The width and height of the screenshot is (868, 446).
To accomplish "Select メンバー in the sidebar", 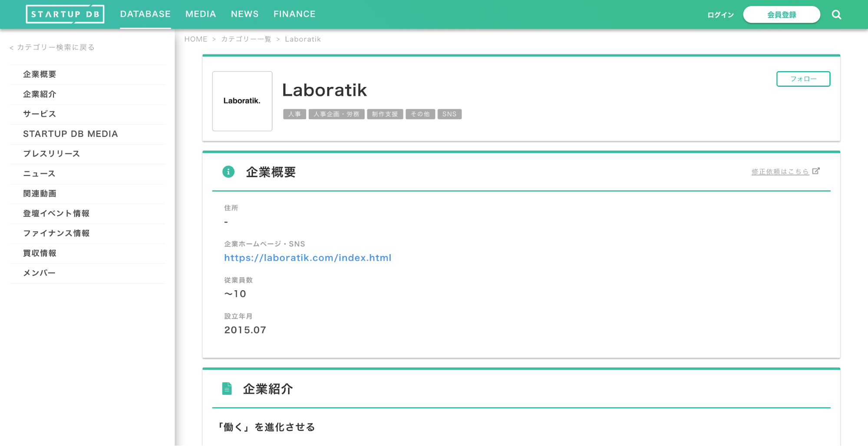I will click(87, 274).
